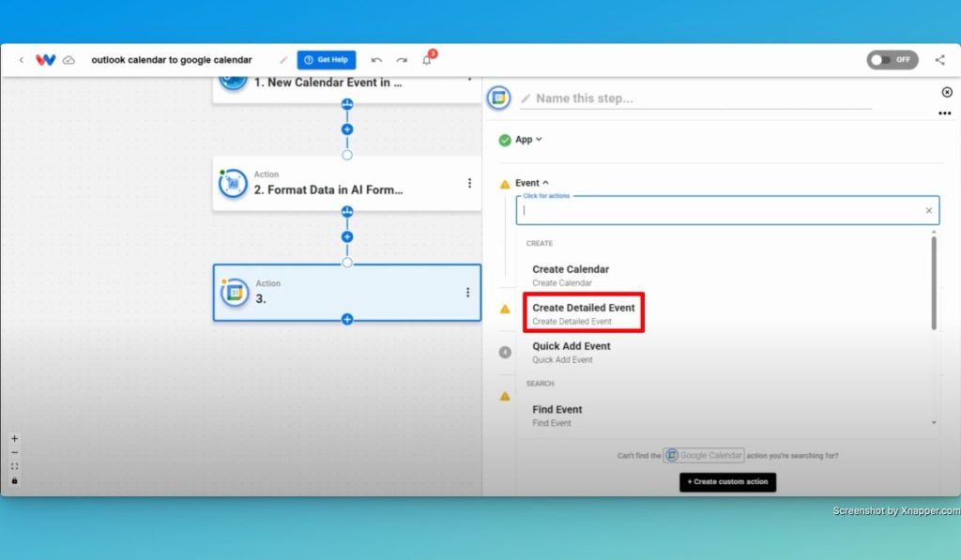Fit the canvas to screen icon

click(15, 467)
